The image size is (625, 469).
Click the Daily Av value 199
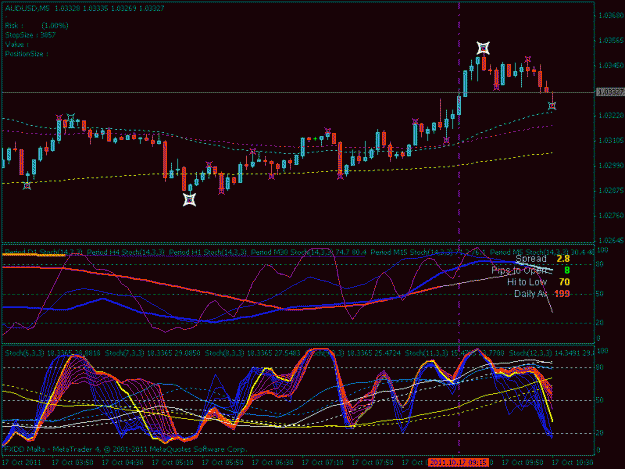click(562, 294)
